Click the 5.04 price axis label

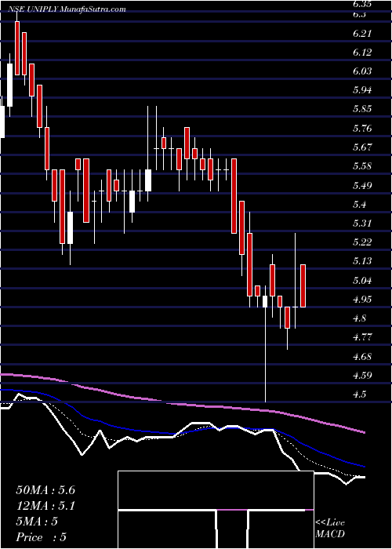362,281
